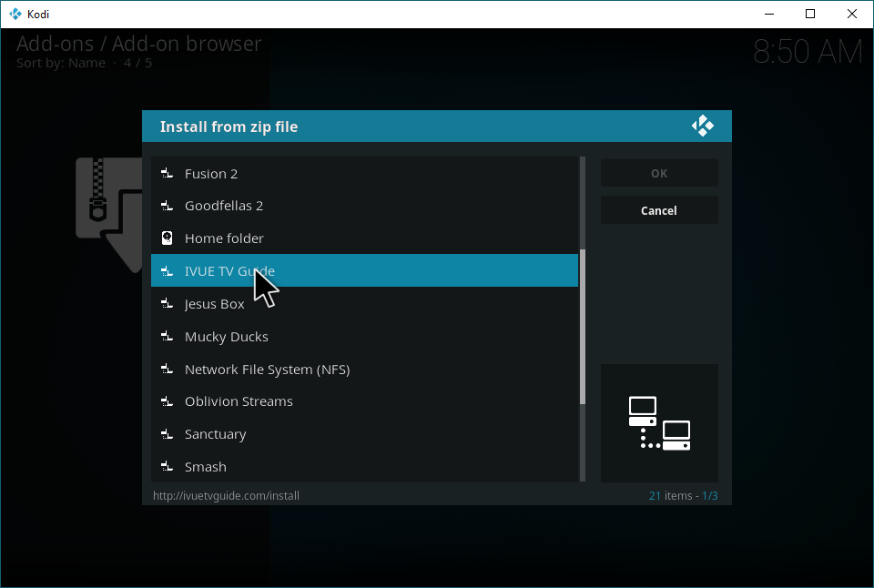Choose the Mucky Ducks source
Image resolution: width=874 pixels, height=588 pixels.
[x=364, y=336]
